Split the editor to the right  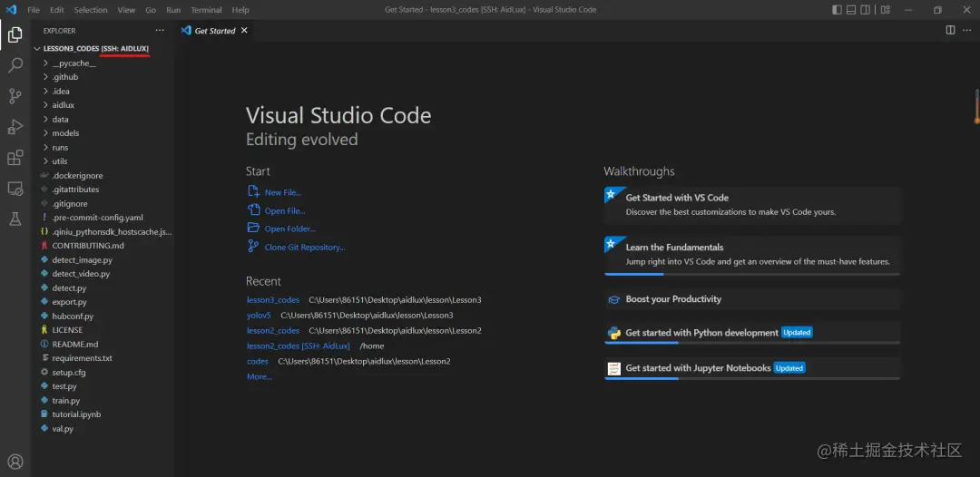[x=950, y=30]
